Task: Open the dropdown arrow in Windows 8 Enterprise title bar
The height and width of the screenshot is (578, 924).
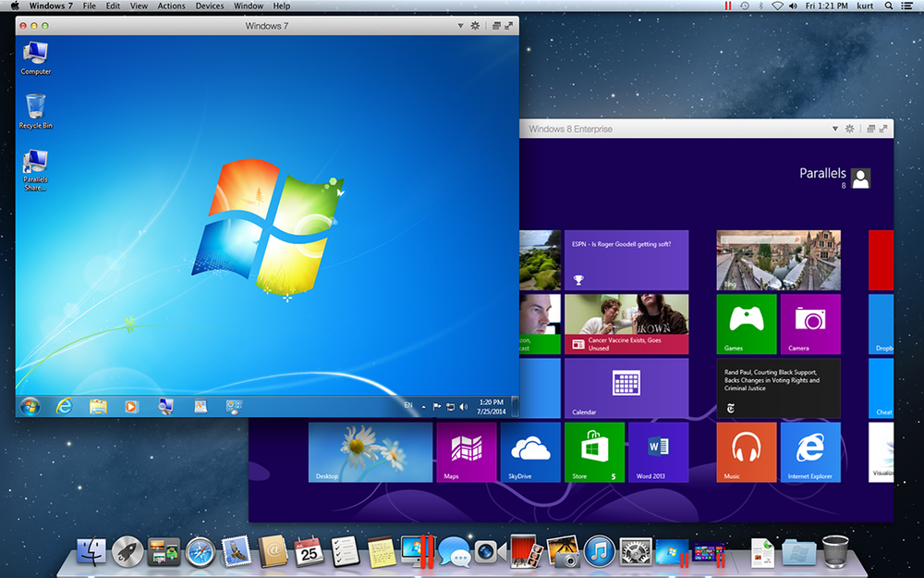Action: click(x=835, y=129)
